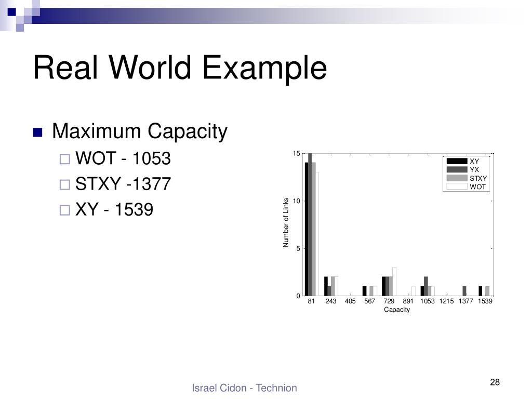Click the y-axis tick label '5'
532x399 pixels.
tap(298, 249)
